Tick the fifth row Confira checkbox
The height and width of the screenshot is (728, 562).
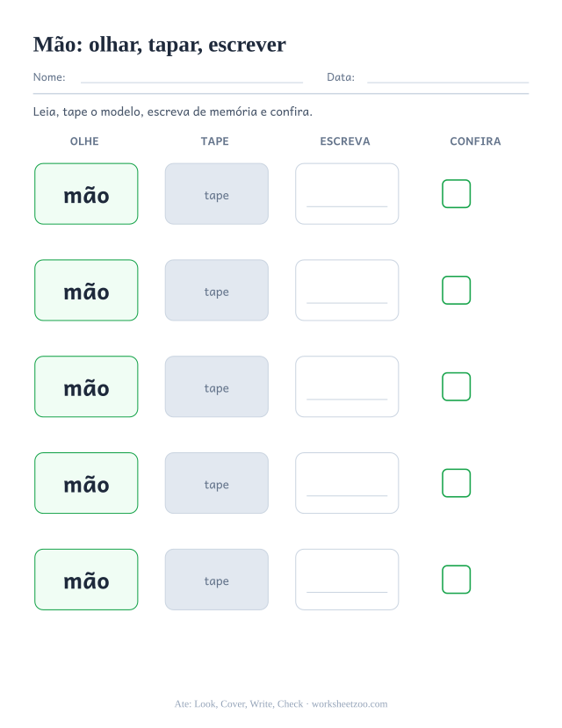tap(457, 580)
